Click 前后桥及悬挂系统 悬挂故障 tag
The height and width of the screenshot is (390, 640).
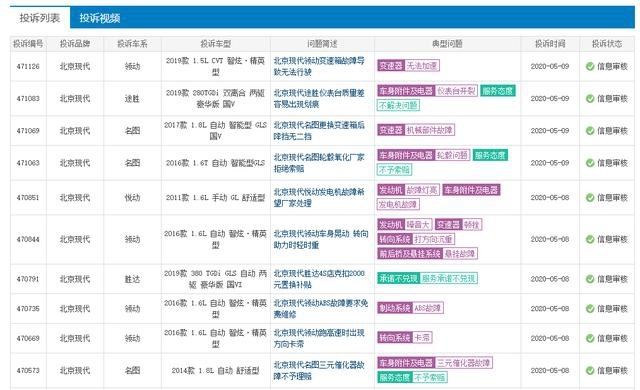point(427,254)
